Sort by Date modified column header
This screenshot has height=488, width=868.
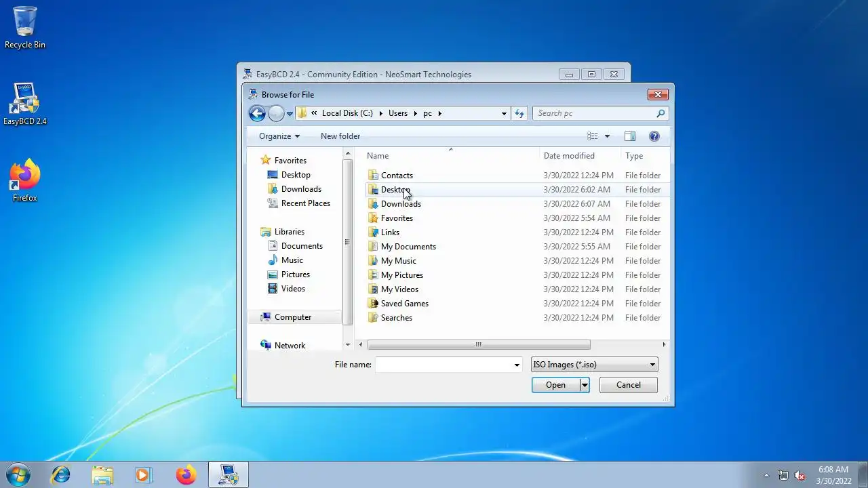point(580,156)
